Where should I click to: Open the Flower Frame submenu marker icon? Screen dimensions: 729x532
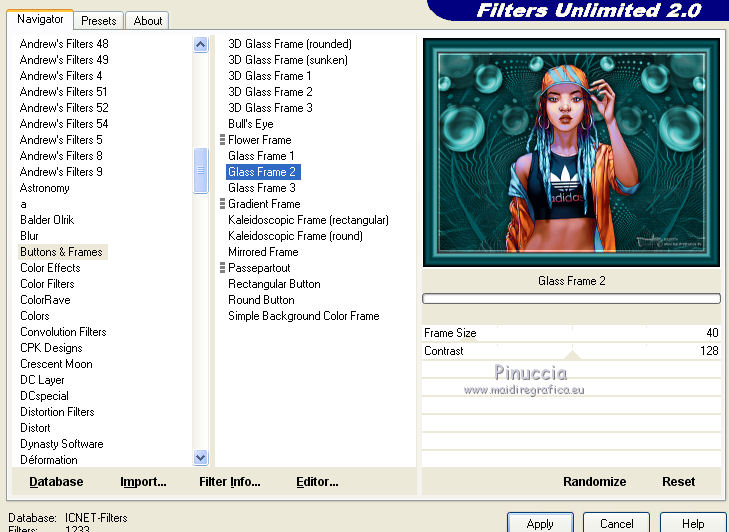click(222, 140)
